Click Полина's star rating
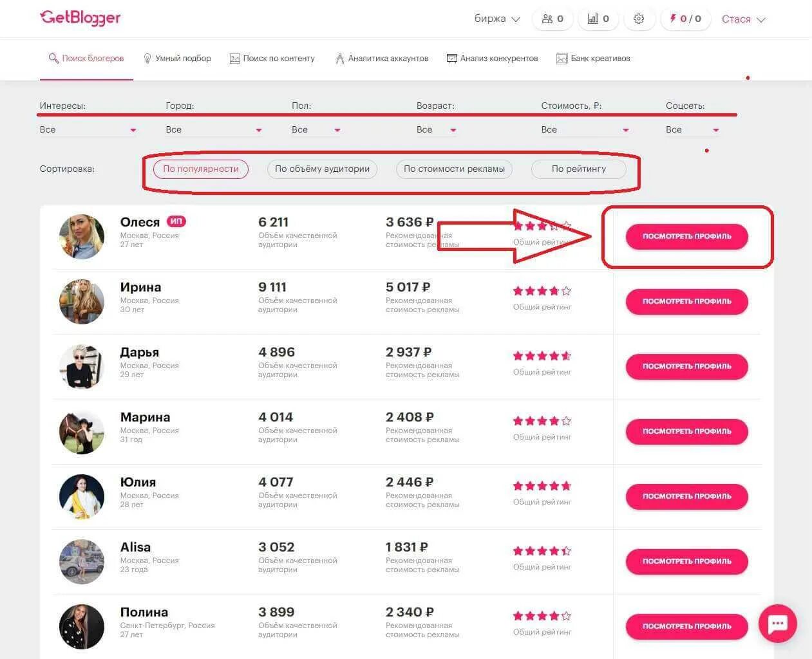812x659 pixels. [542, 616]
